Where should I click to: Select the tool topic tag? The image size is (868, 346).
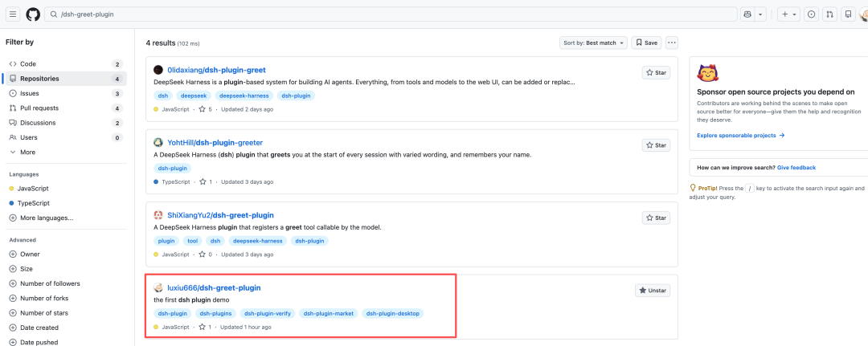(x=193, y=241)
